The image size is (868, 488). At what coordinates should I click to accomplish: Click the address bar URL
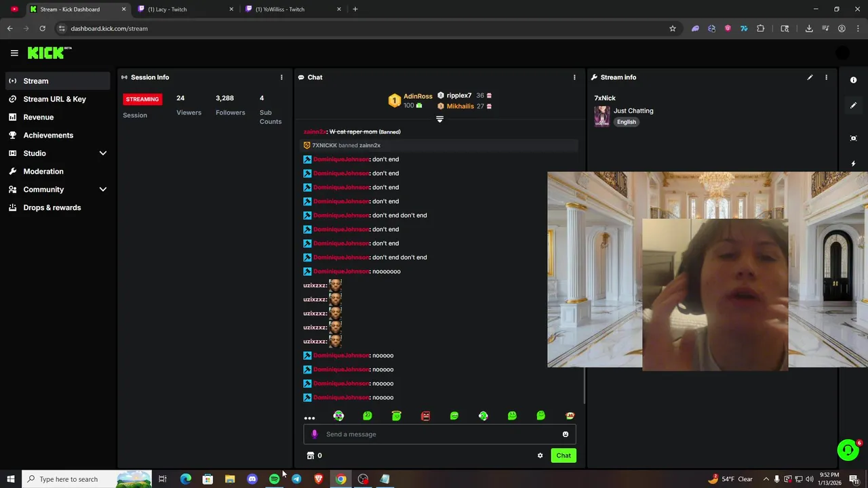pos(109,28)
